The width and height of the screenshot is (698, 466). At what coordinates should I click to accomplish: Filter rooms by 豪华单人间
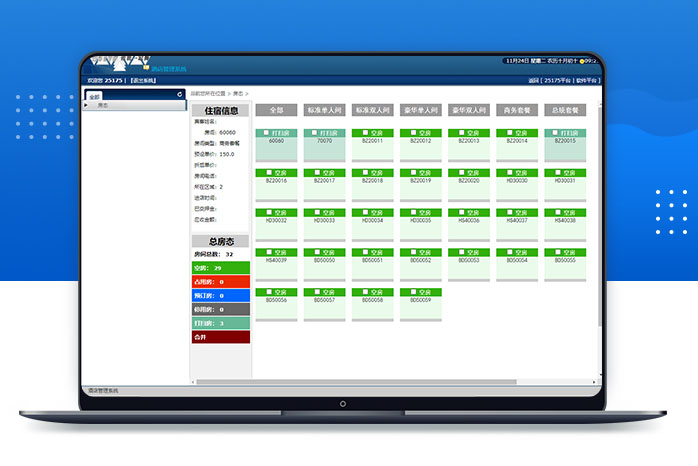pos(421,110)
